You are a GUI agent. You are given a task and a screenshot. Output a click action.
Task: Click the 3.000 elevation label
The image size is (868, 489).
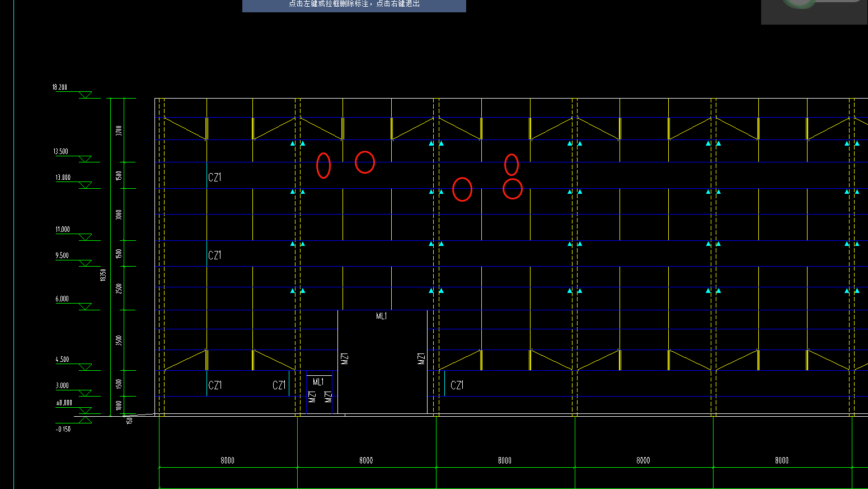point(62,385)
